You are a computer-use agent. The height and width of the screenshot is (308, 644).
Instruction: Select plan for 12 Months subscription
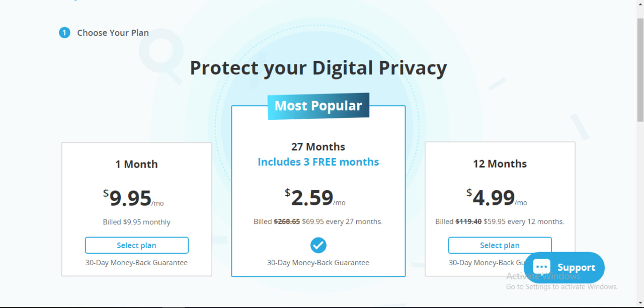(x=500, y=245)
